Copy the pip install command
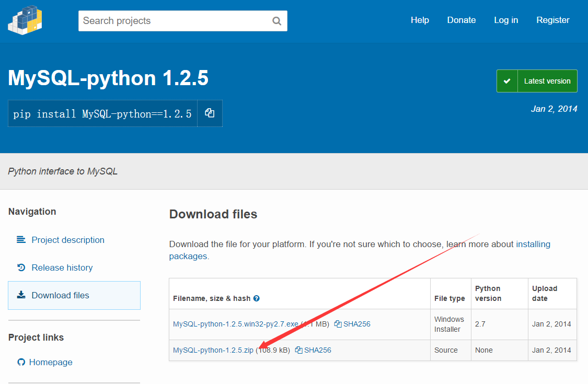588x384 pixels. click(x=210, y=113)
